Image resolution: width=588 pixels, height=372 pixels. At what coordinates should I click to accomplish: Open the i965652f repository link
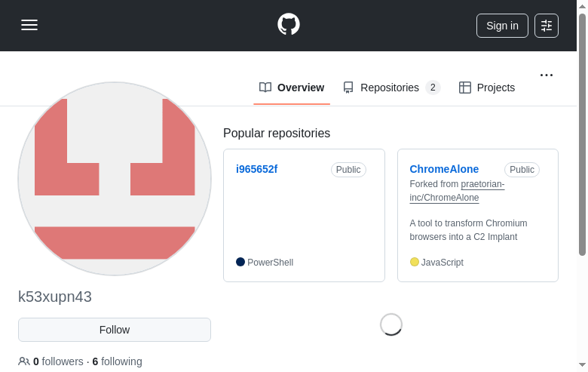[256, 169]
